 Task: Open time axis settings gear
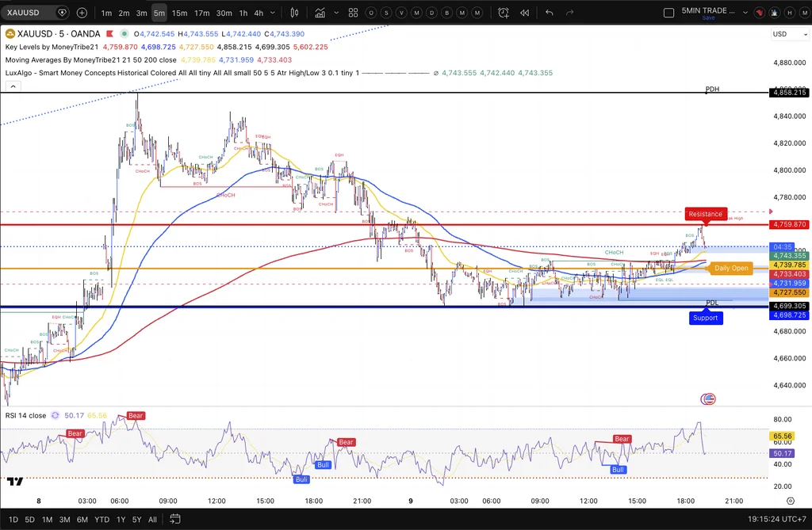click(x=791, y=501)
